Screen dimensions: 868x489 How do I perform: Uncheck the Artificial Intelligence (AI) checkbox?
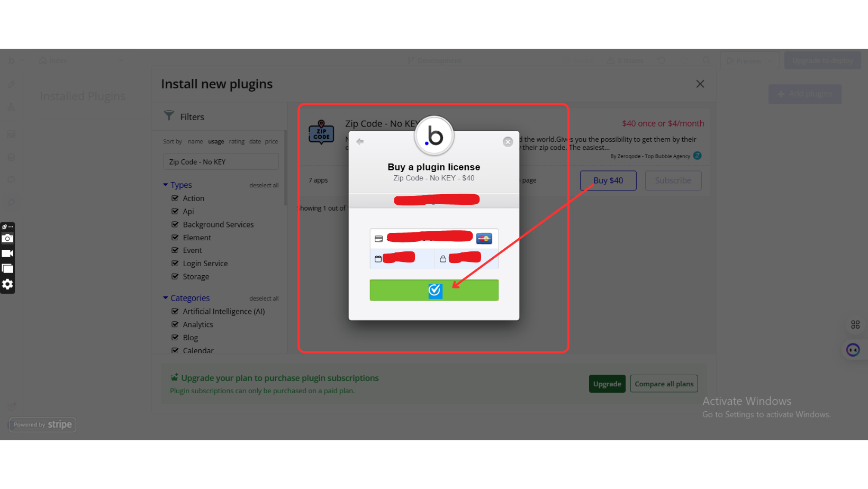tap(175, 311)
